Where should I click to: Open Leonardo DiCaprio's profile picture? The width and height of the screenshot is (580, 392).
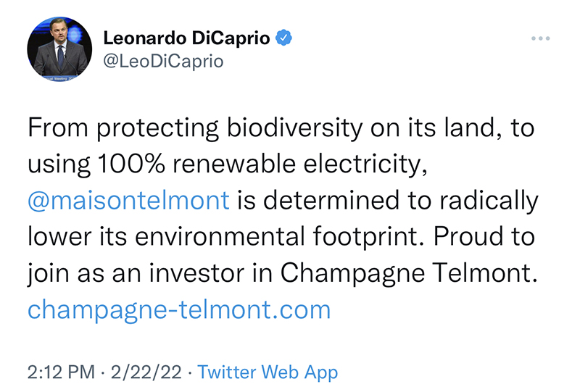pos(59,50)
